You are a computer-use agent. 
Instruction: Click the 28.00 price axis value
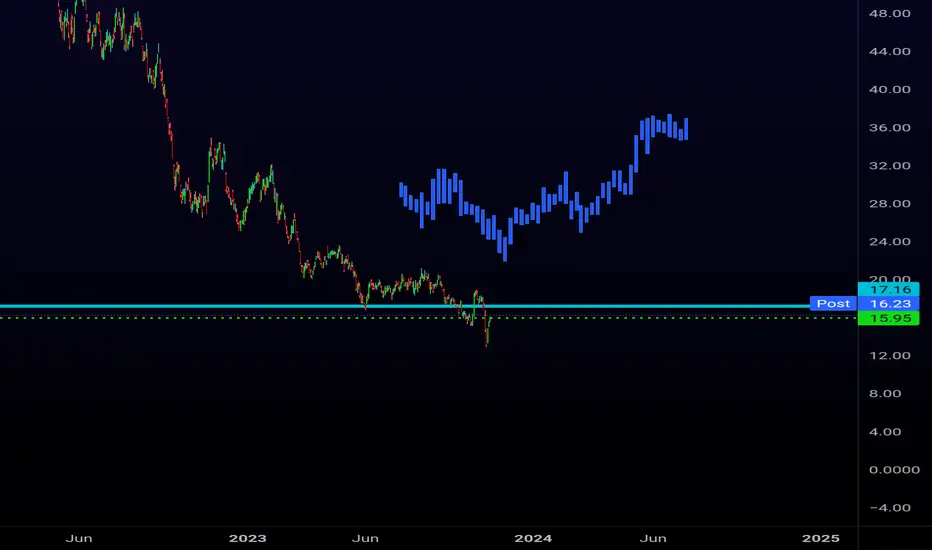(x=889, y=203)
